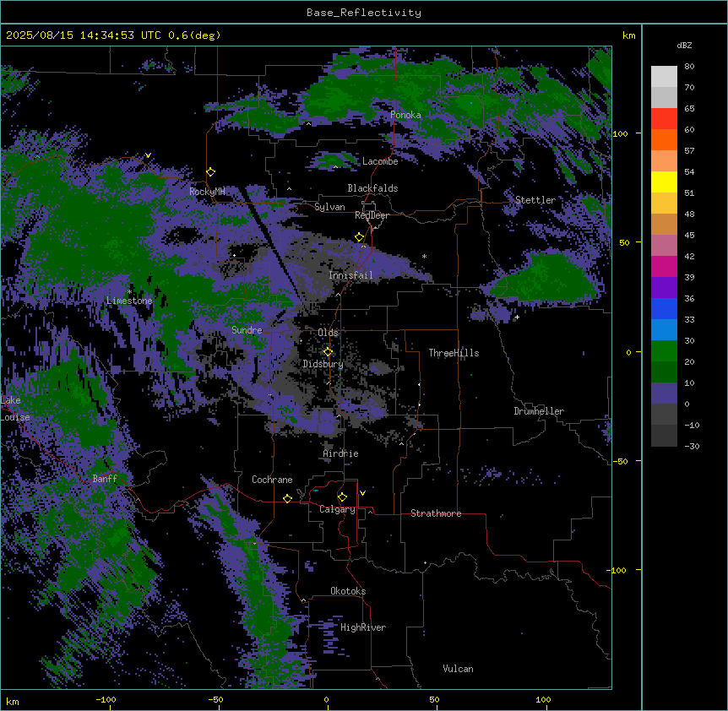Viewport: 728px width, 711px height.
Task: Select the bright yellow 54-51 dBZ swatch
Action: [664, 182]
